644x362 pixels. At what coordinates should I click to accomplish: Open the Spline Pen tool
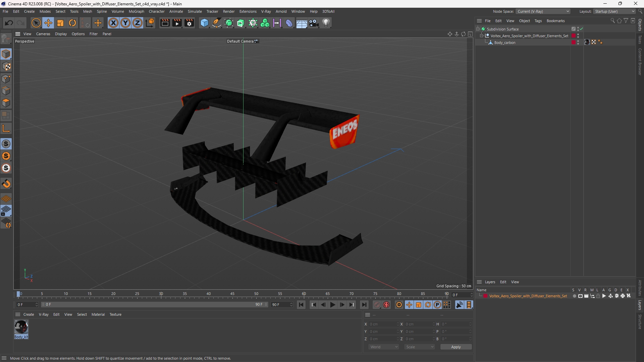pos(217,23)
